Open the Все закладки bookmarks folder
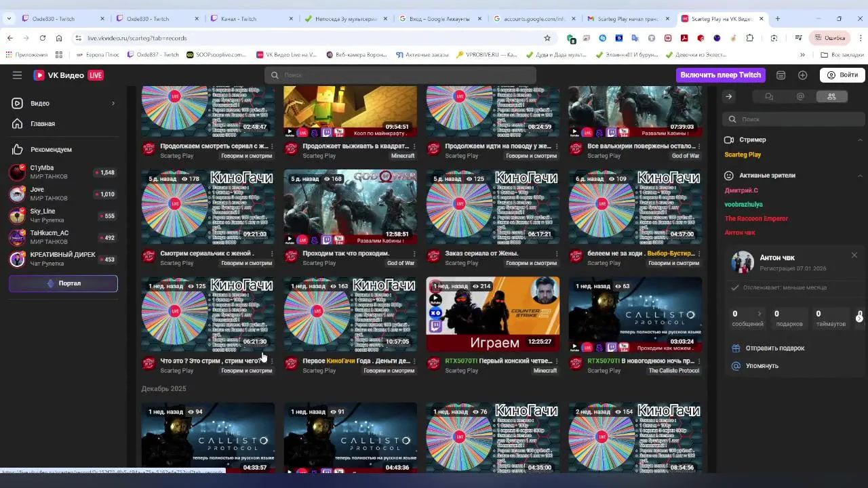868x488 pixels. click(x=842, y=55)
